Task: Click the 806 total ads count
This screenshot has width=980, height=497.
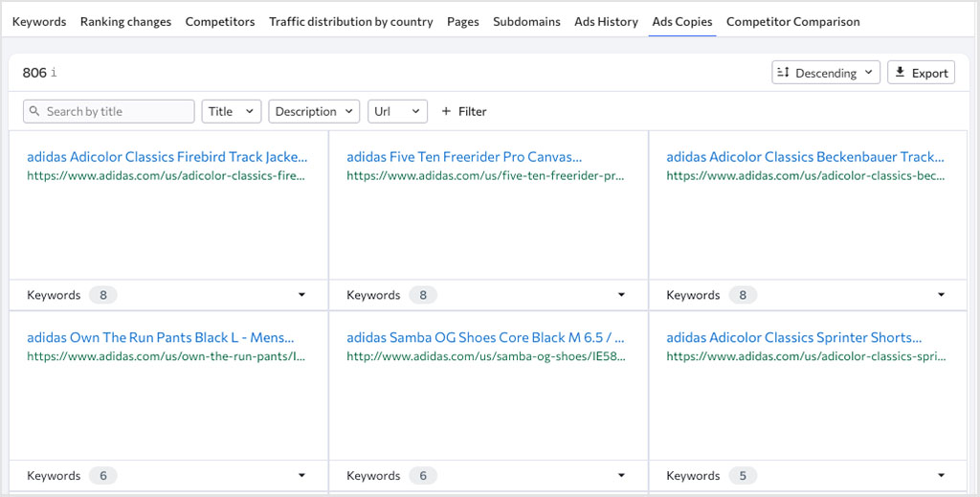Action: pyautogui.click(x=34, y=73)
